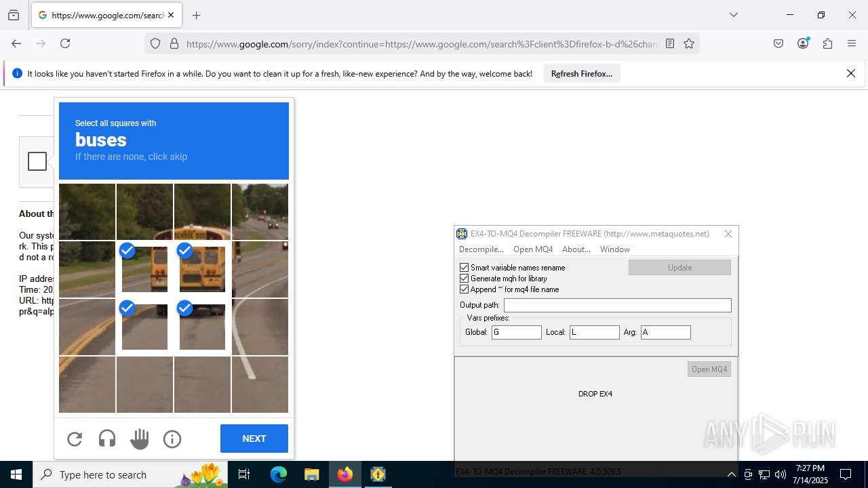Bookmark this page with star icon
The image size is (868, 488).
(x=689, y=44)
